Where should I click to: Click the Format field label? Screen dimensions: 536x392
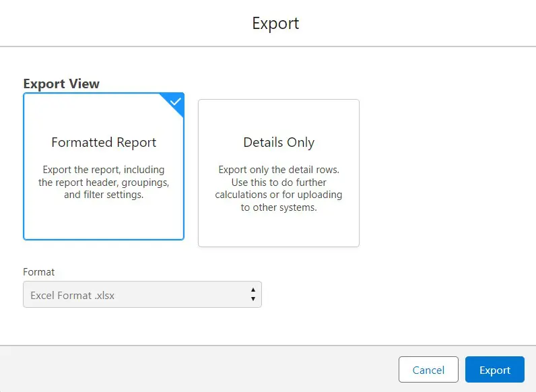(39, 272)
